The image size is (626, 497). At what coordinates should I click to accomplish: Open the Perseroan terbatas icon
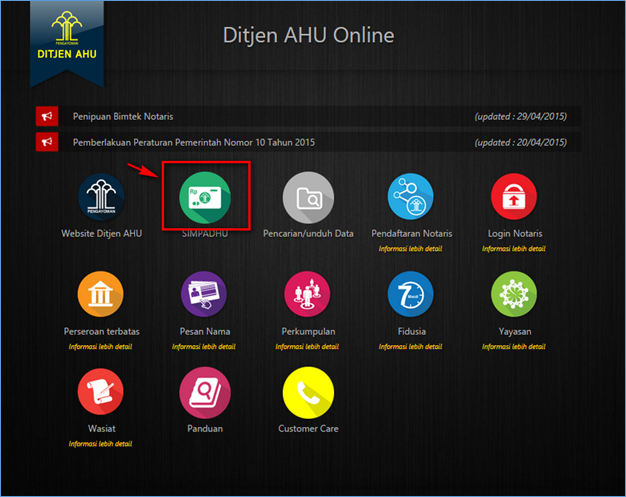pyautogui.click(x=101, y=295)
